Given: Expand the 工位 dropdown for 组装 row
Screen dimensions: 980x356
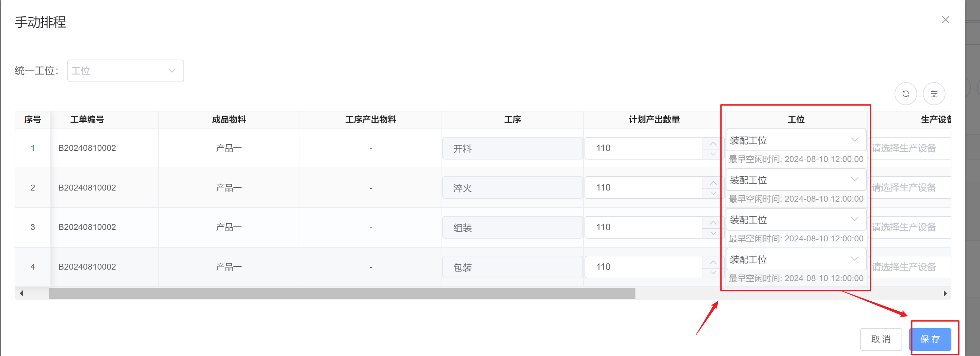Looking at the screenshot, I should point(796,219).
